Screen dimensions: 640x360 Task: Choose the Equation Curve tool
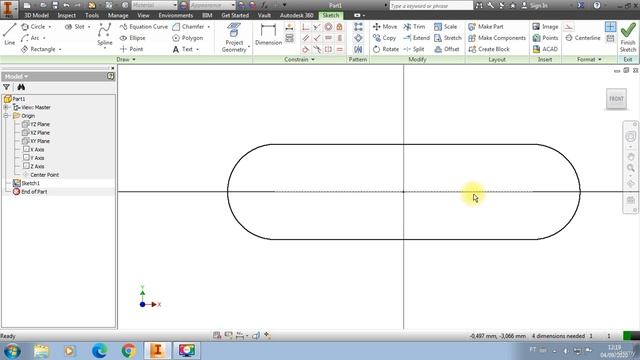click(144, 27)
